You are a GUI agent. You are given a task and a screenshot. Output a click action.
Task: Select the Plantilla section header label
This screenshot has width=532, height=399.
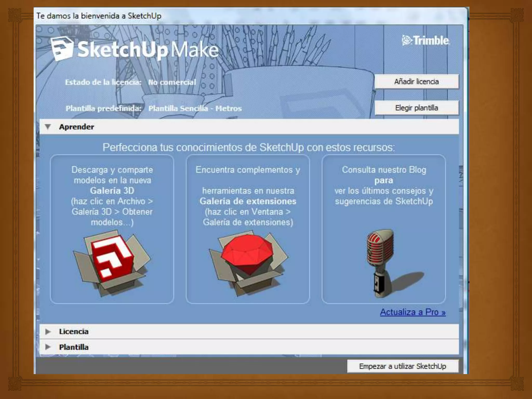coord(74,347)
